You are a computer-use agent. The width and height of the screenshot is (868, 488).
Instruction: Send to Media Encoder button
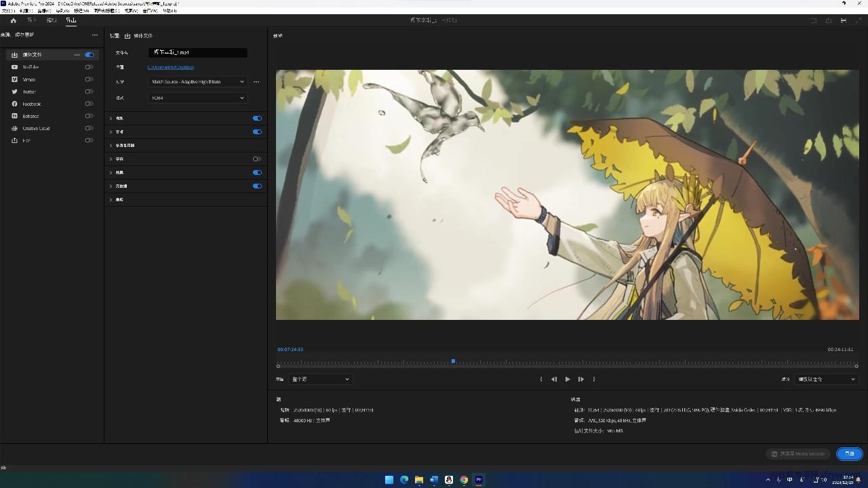point(798,453)
